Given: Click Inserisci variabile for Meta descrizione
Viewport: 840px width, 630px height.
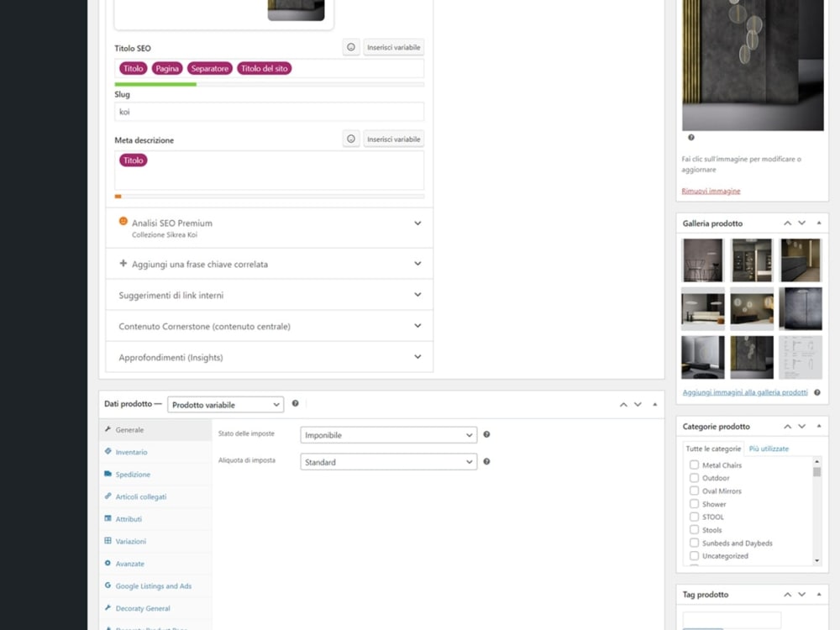Looking at the screenshot, I should 394,139.
